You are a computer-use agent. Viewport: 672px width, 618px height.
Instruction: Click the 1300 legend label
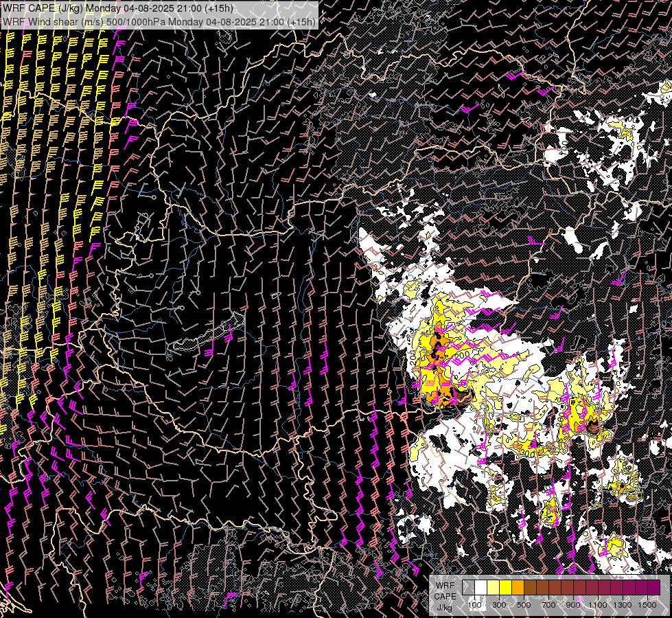coord(623,605)
